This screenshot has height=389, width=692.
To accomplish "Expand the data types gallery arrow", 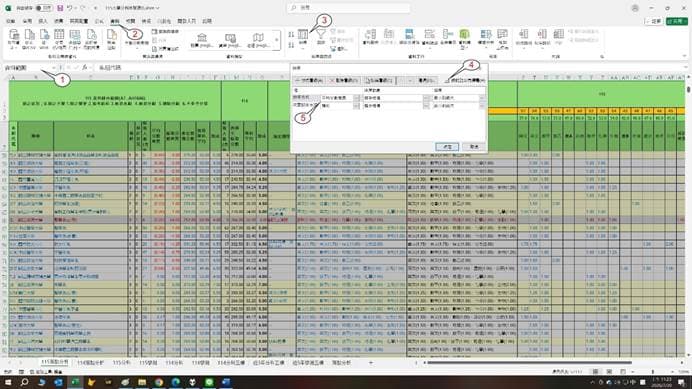I will point(277,40).
